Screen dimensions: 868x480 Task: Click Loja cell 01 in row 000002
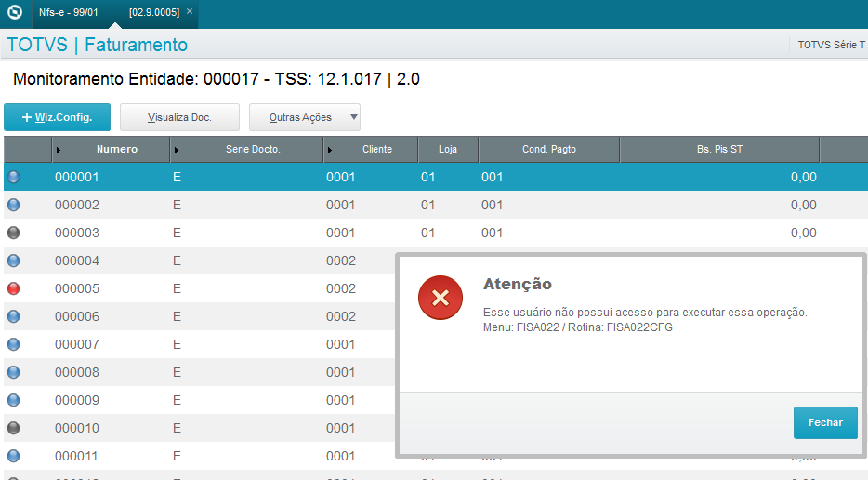click(x=427, y=205)
